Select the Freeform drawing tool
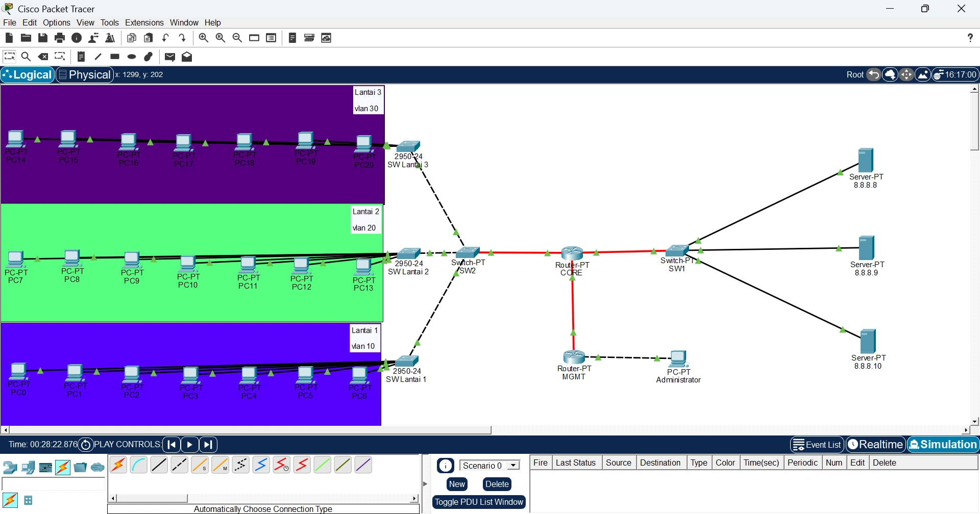This screenshot has height=514, width=980. click(x=149, y=57)
